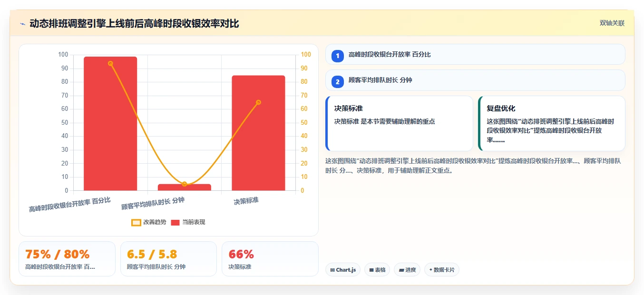Click the chart title text 动态排班调整引擎上线前后高峰时段收银效率对比
The width and height of the screenshot is (644, 295).
[x=134, y=23]
